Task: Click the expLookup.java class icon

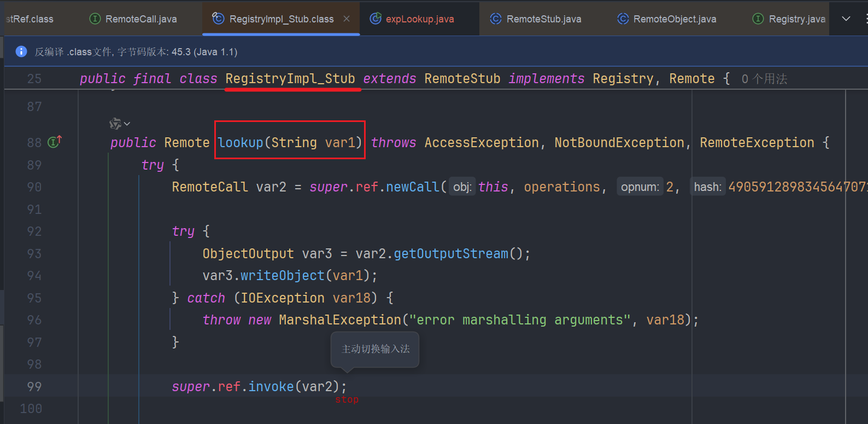Action: point(376,19)
